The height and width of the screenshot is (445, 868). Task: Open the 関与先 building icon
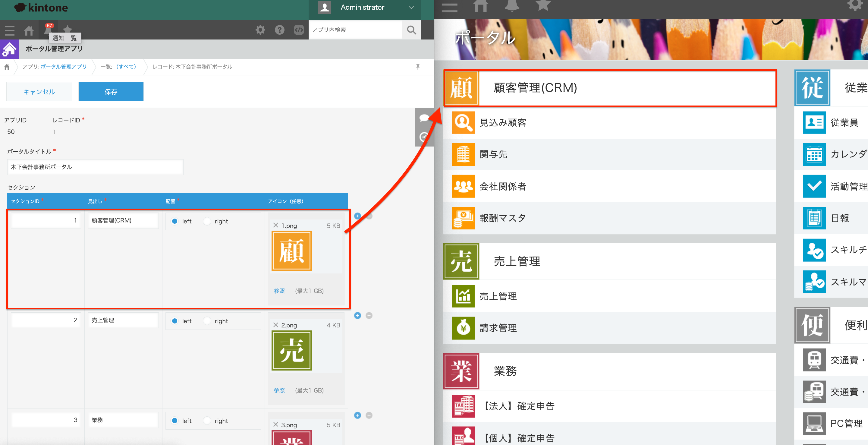coord(463,154)
